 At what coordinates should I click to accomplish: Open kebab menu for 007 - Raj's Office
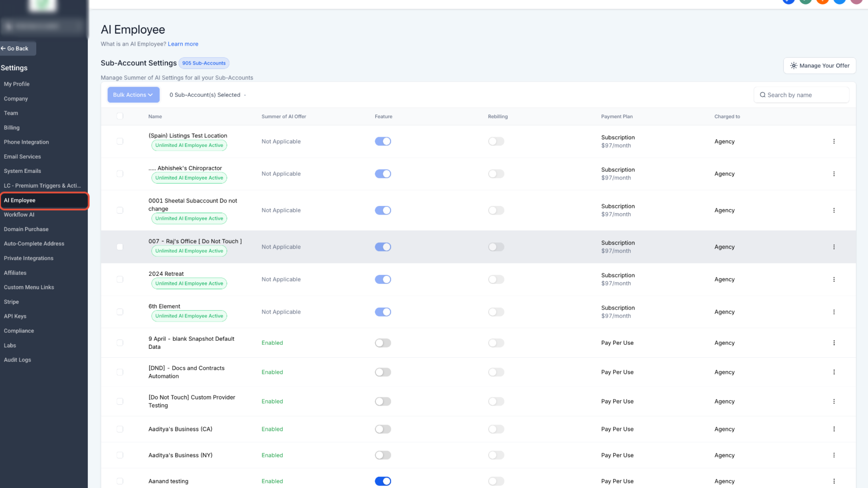[834, 247]
